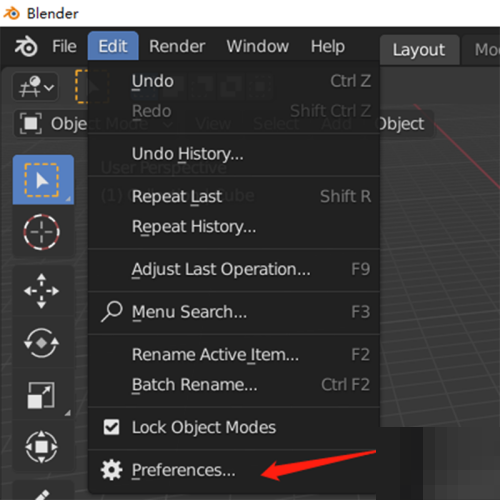The height and width of the screenshot is (500, 500).
Task: Open the Window menu
Action: tap(258, 46)
